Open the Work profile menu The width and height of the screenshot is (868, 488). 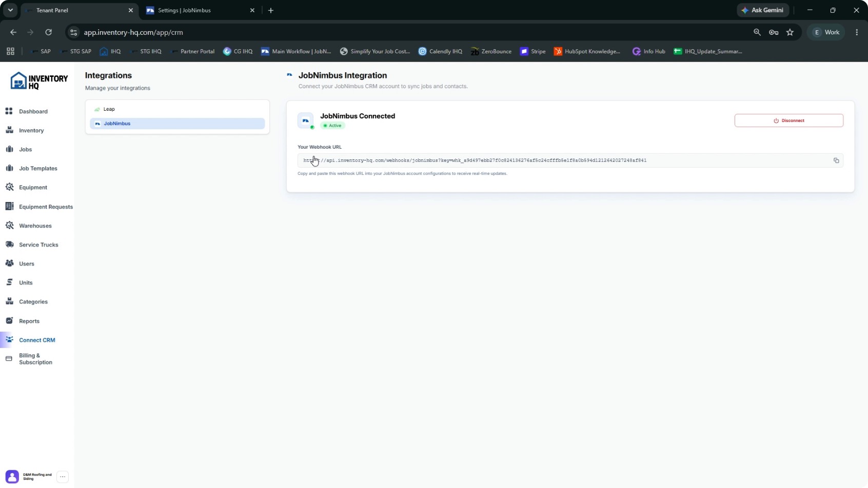click(826, 32)
